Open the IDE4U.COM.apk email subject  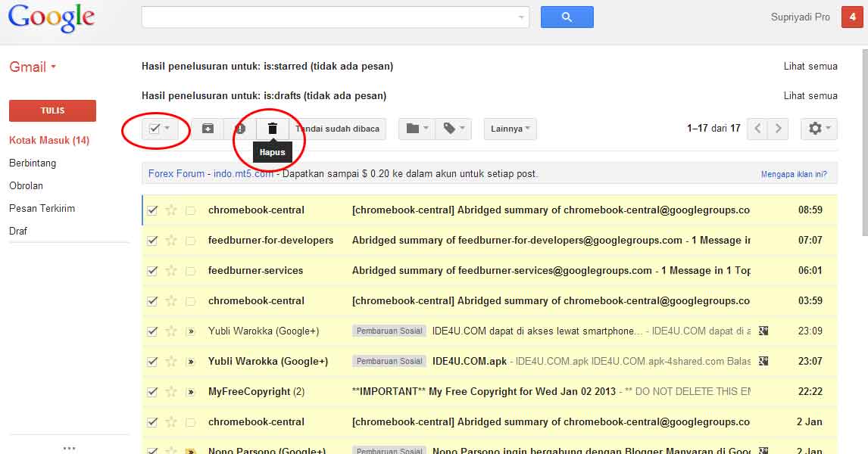[470, 361]
